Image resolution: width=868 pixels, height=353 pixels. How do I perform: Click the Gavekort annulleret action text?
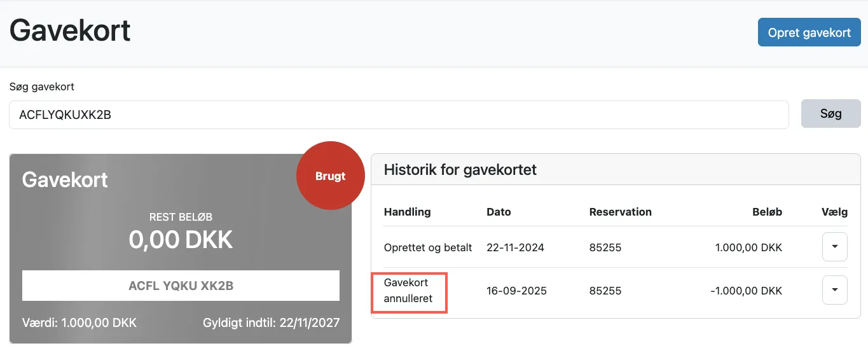(x=408, y=291)
